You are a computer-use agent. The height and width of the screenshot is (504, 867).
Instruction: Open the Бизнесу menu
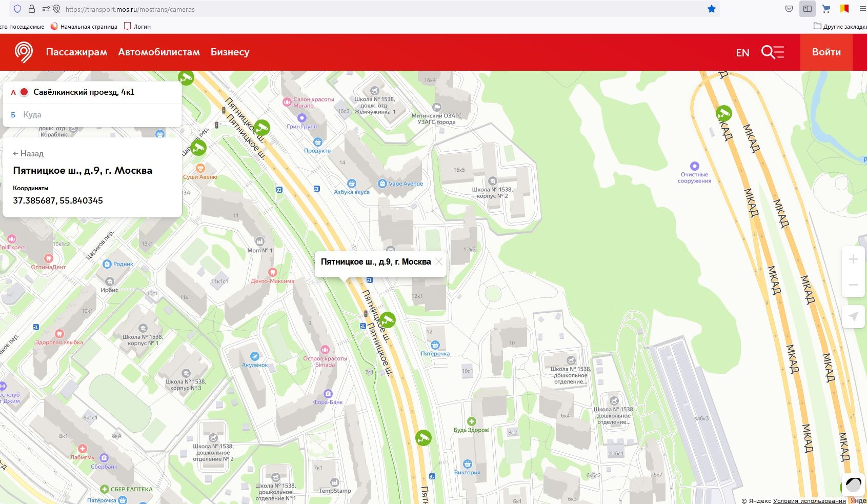(x=230, y=52)
